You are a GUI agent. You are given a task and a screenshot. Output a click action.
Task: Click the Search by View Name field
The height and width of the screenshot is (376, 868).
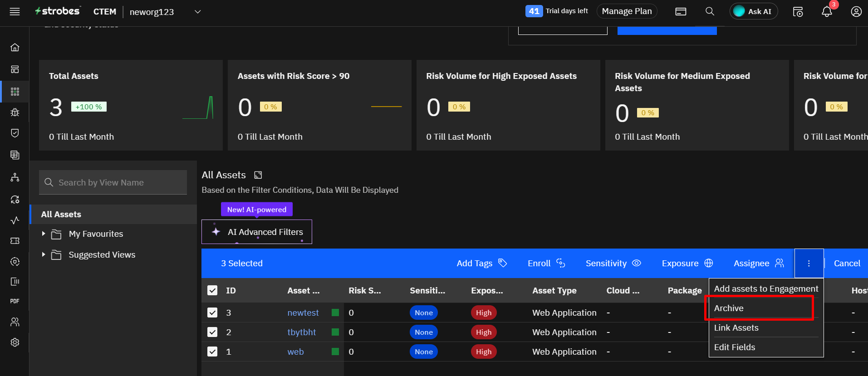(x=118, y=182)
